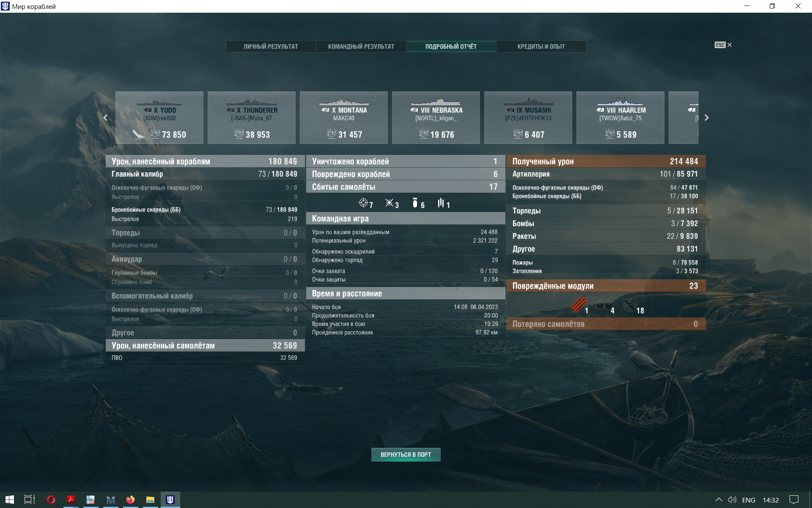Select the X Thunderer ship card
The width and height of the screenshot is (812, 508).
(252, 118)
